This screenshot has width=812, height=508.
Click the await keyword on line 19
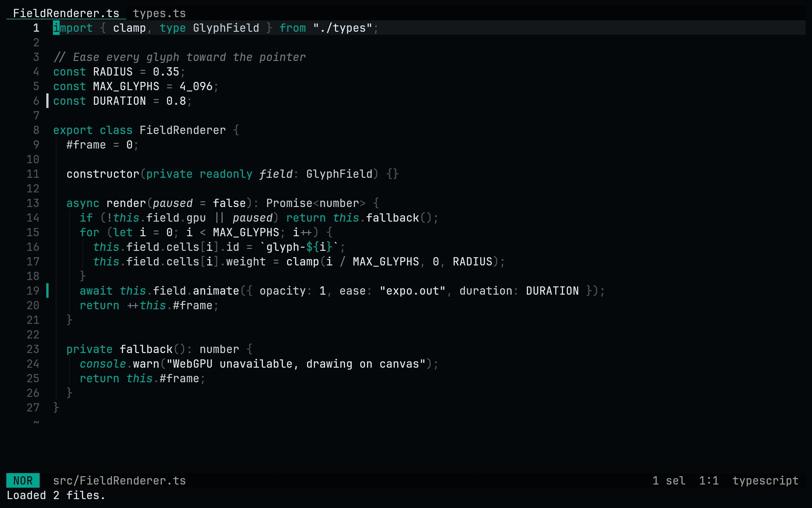point(96,291)
